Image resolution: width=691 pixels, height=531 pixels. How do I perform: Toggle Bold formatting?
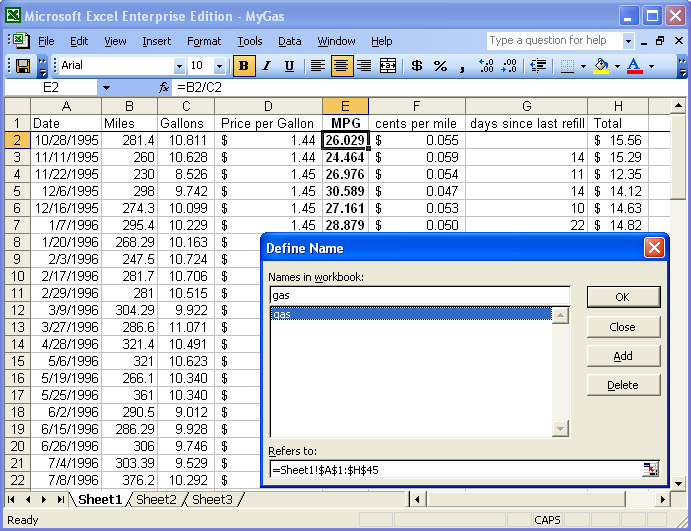point(244,66)
